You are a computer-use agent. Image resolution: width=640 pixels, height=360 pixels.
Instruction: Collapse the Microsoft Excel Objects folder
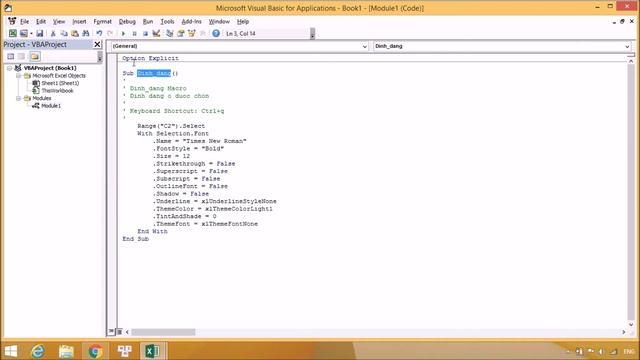point(18,76)
